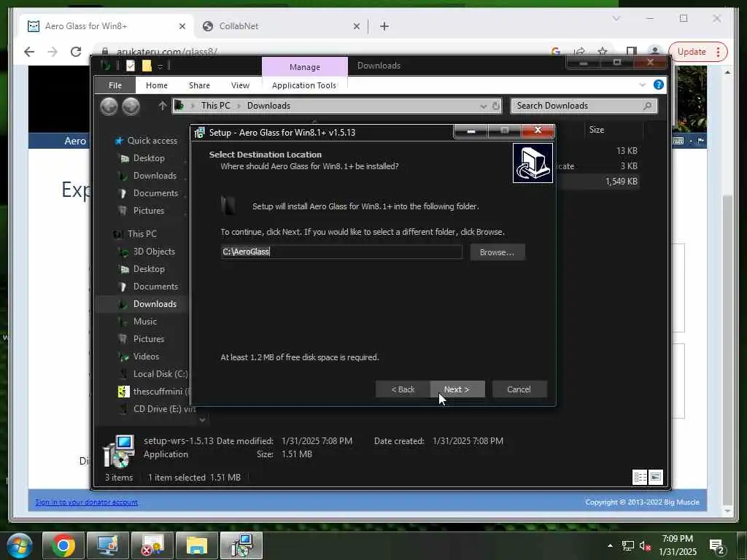Close the CollabNet browser tab
The image size is (747, 560).
(356, 27)
